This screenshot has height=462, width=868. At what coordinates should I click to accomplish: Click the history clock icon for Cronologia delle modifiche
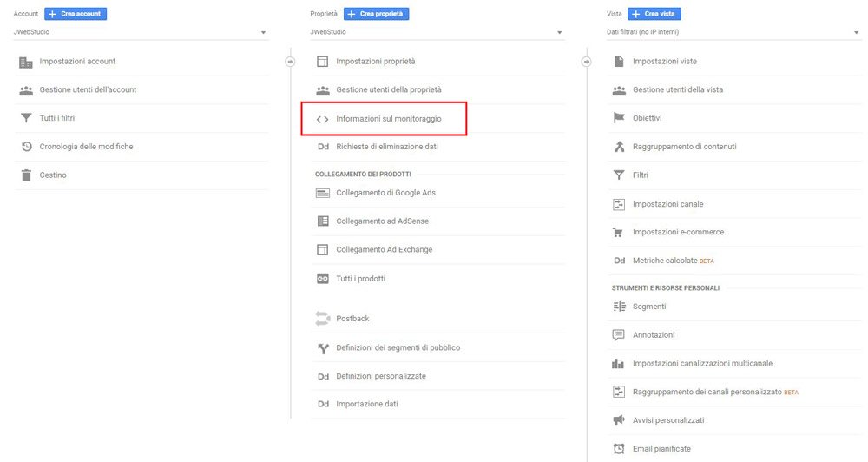(26, 147)
